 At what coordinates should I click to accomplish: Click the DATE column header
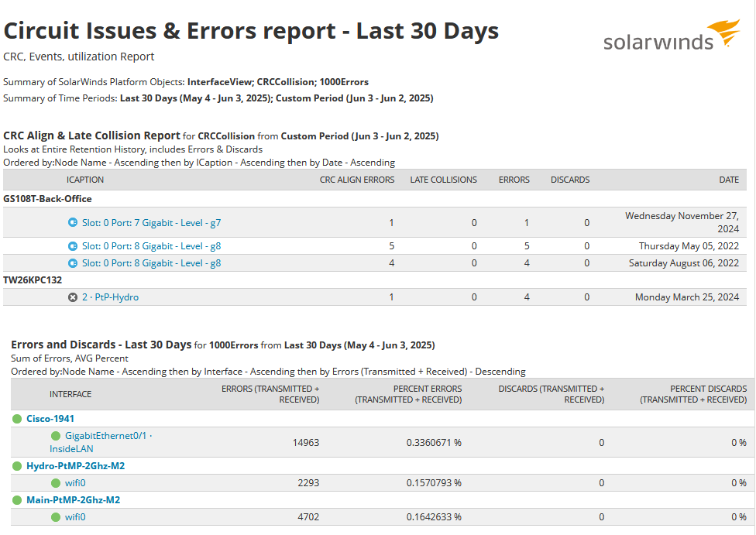coord(729,180)
